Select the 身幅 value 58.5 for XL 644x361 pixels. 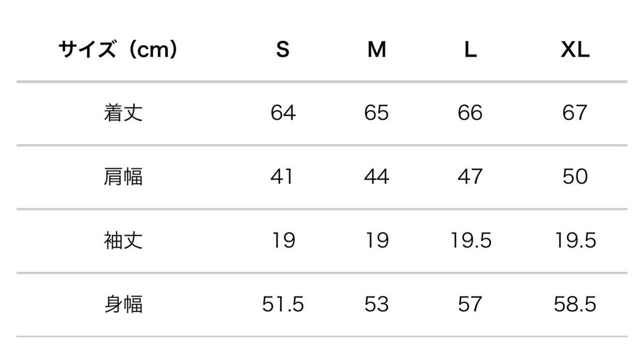575,304
